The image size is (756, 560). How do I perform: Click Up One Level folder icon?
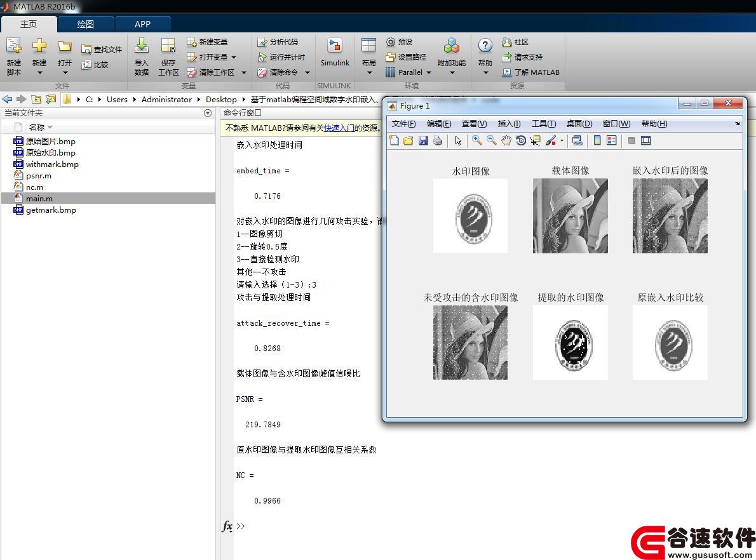click(36, 99)
